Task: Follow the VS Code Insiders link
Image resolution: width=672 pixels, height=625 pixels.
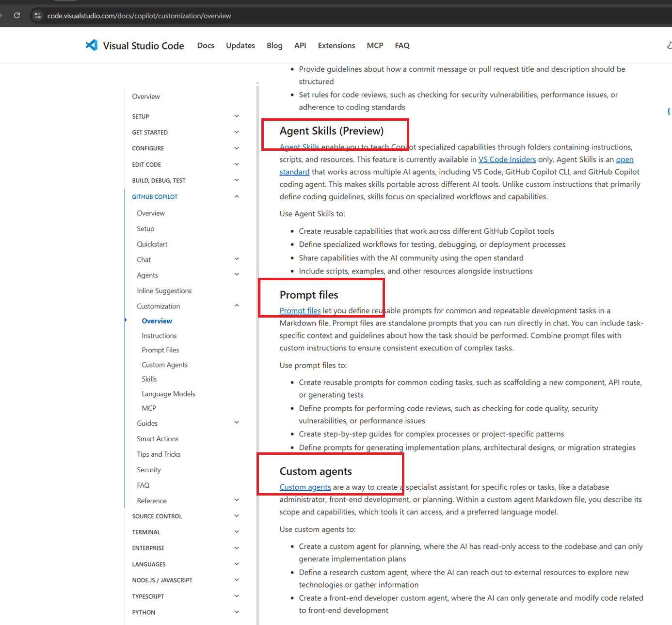Action: (x=507, y=160)
